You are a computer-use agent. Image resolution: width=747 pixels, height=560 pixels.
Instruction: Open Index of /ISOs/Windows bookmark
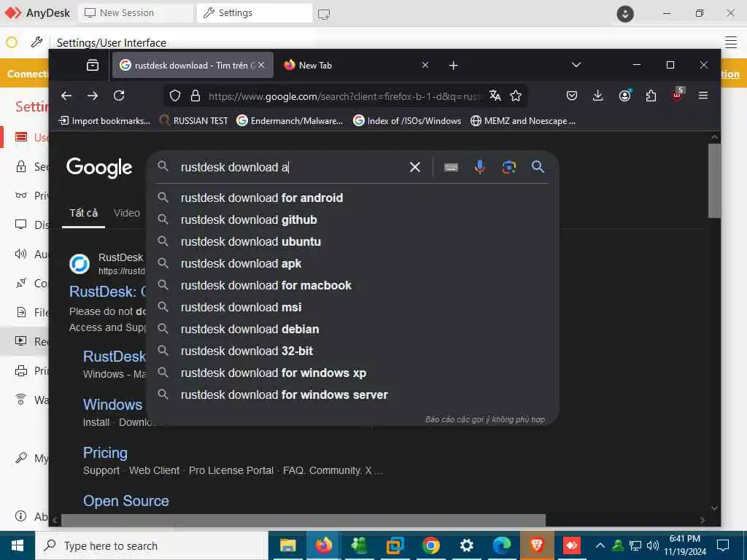407,121
